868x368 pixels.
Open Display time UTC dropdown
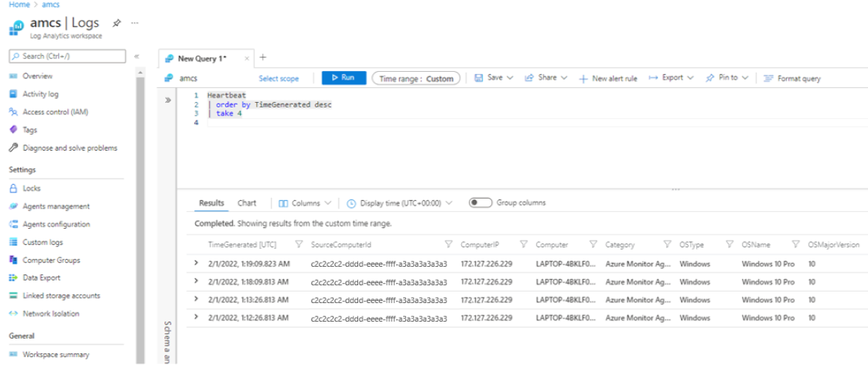click(x=398, y=203)
